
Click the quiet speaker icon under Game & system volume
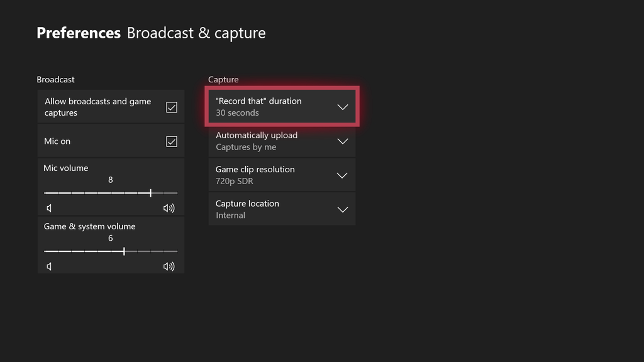pyautogui.click(x=49, y=266)
